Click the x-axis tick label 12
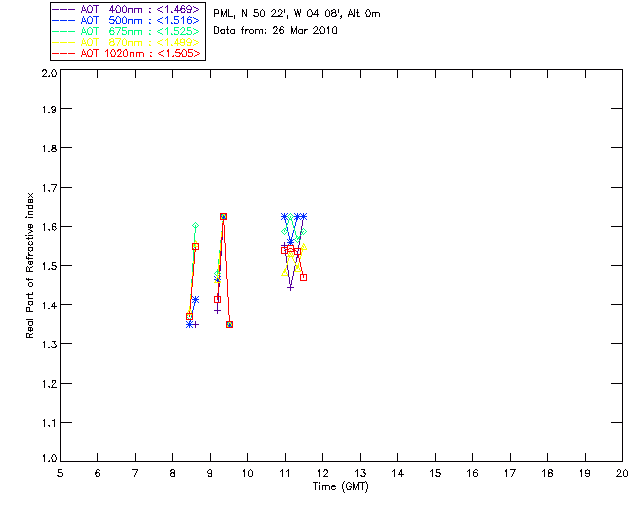The image size is (640, 512). click(x=322, y=473)
